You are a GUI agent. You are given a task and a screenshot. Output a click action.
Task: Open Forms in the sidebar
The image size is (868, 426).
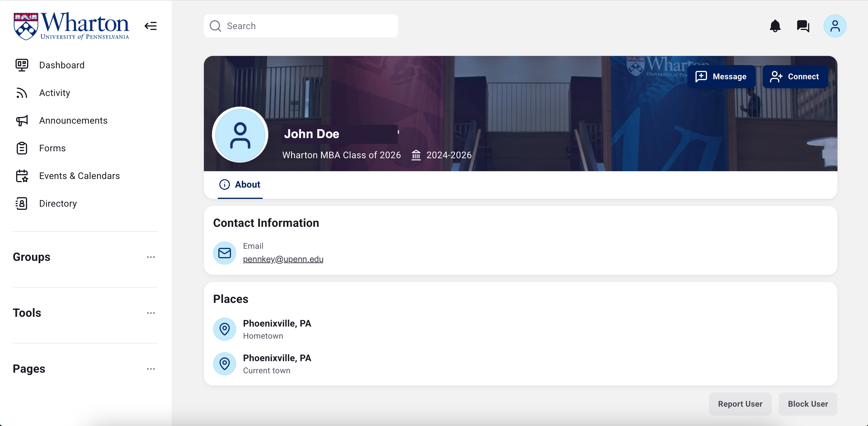[x=52, y=148]
